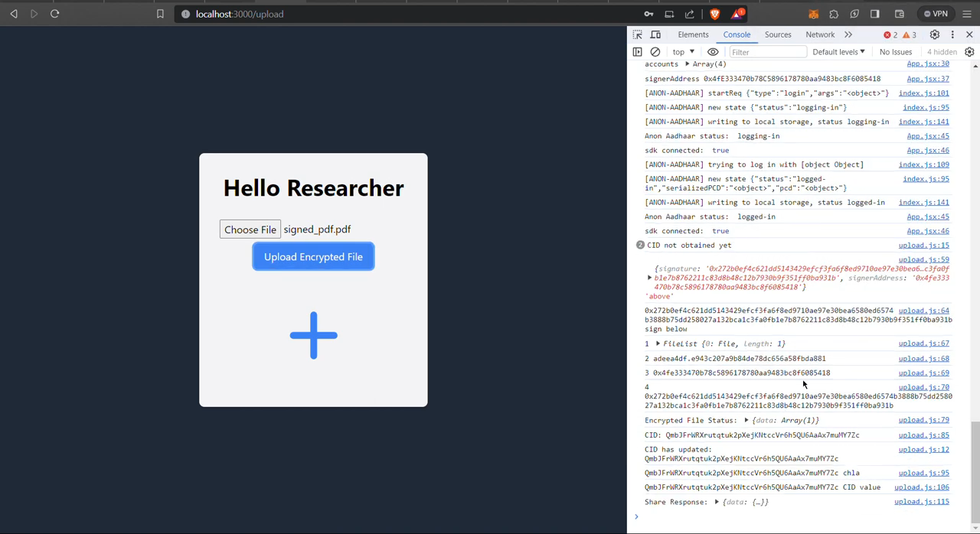Image resolution: width=980 pixels, height=534 pixels.
Task: Click the '4 hidden' messages label
Action: click(942, 52)
